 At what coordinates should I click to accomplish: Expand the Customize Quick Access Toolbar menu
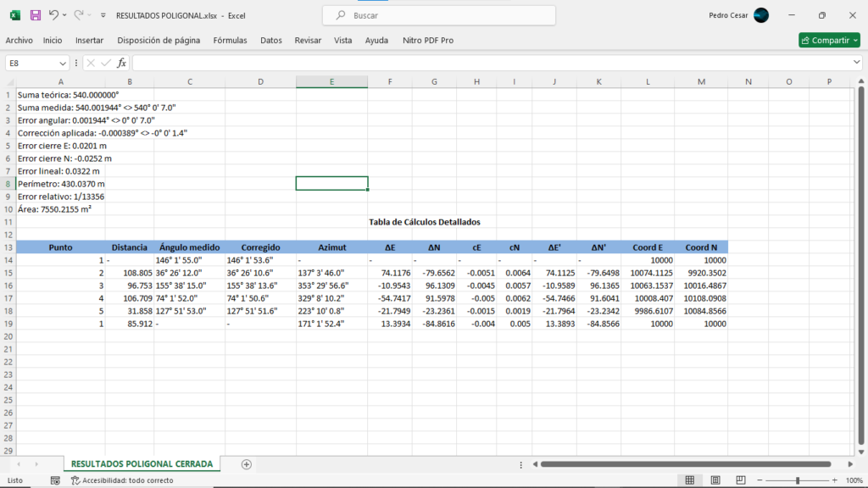pyautogui.click(x=103, y=15)
